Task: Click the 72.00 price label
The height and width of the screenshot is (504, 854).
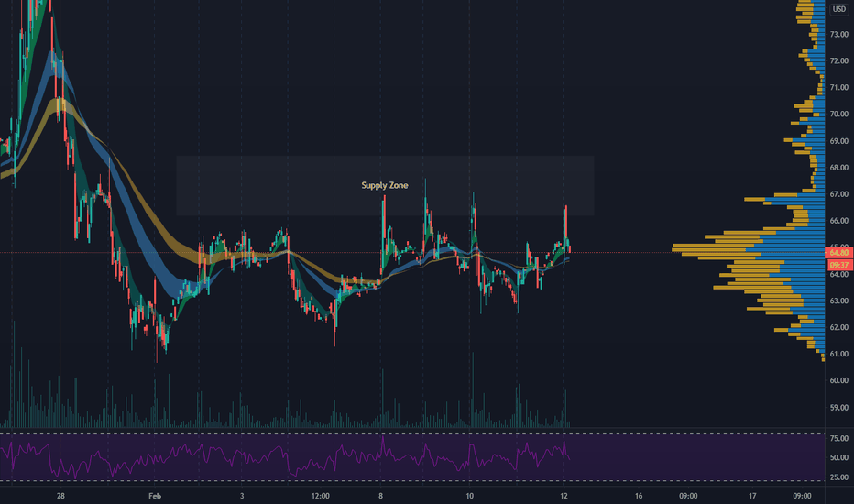Action: pyautogui.click(x=839, y=61)
